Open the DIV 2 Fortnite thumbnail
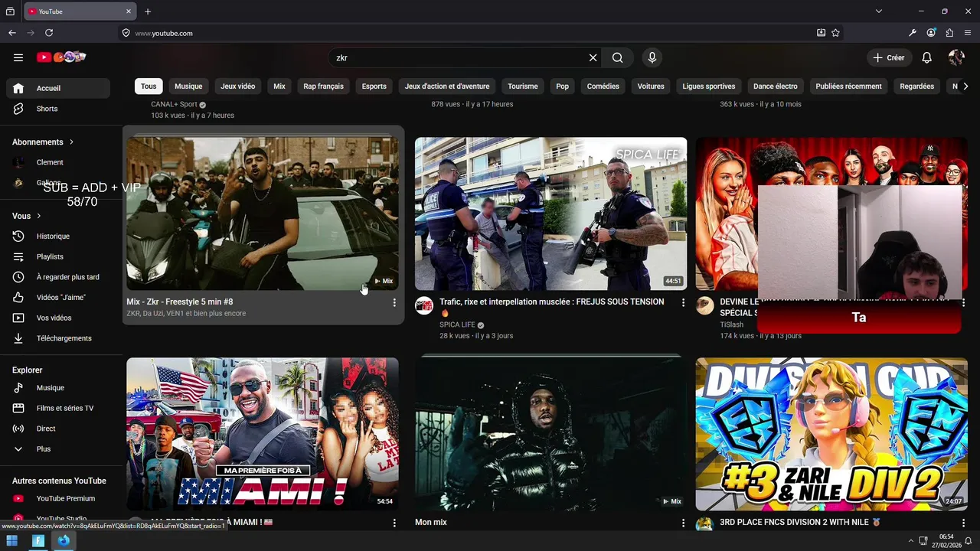Image resolution: width=980 pixels, height=551 pixels. tap(831, 434)
